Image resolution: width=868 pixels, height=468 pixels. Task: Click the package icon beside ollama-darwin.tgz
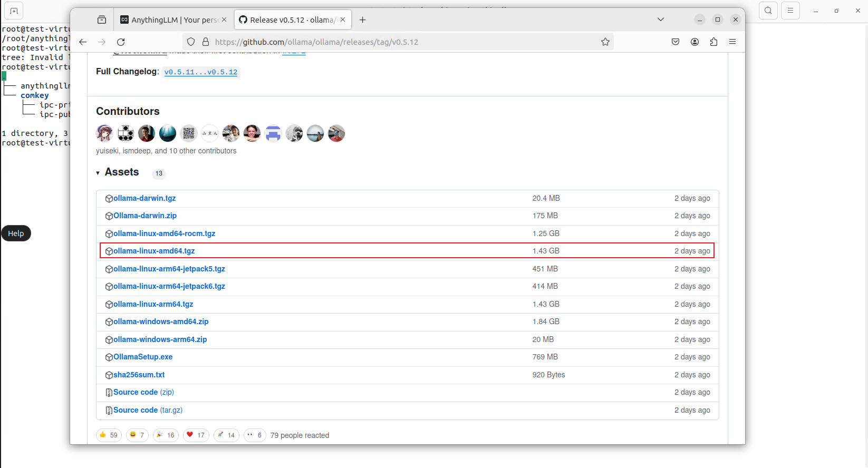(x=109, y=199)
